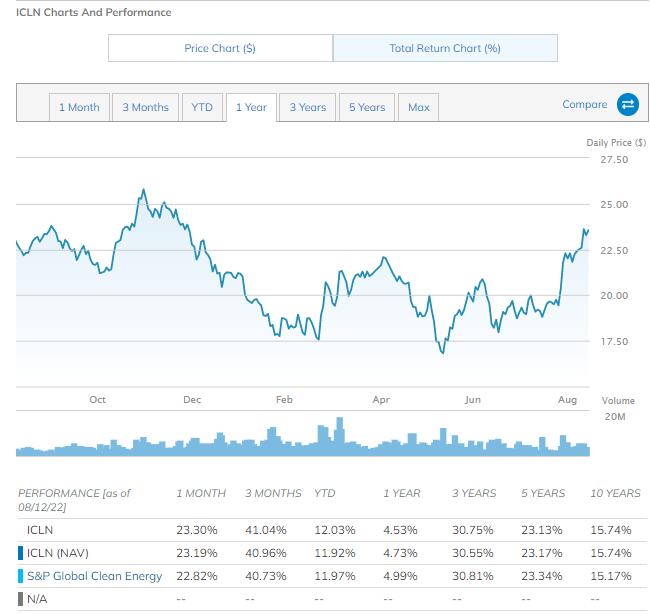Show the 3 Years chart range
Screen dimensions: 650x614
pos(308,107)
